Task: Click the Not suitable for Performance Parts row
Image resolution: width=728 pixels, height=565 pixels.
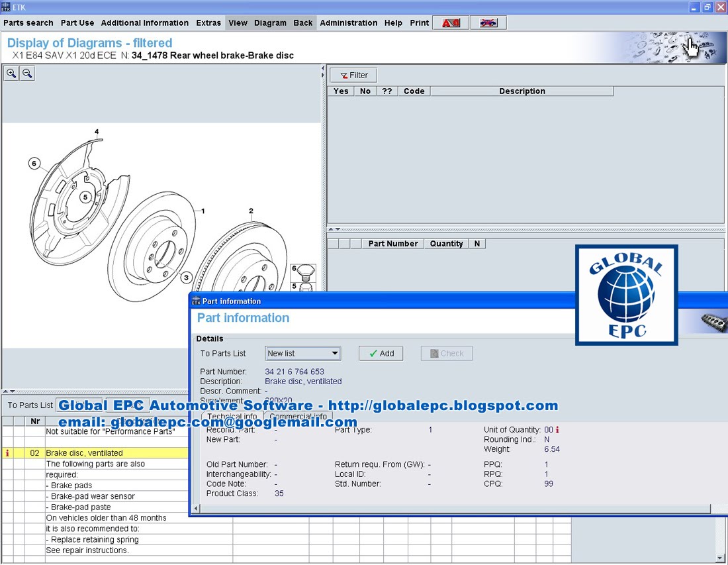Action: click(x=110, y=431)
